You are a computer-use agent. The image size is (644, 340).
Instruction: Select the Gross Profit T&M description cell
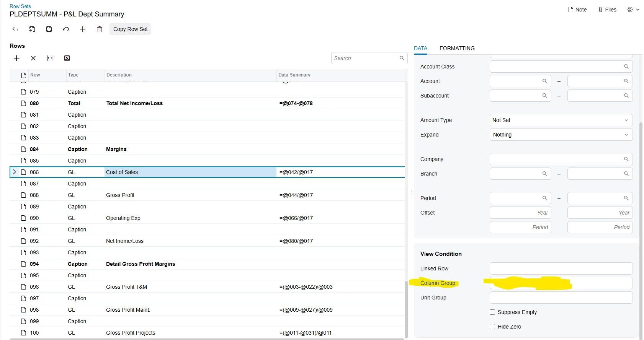coord(190,287)
